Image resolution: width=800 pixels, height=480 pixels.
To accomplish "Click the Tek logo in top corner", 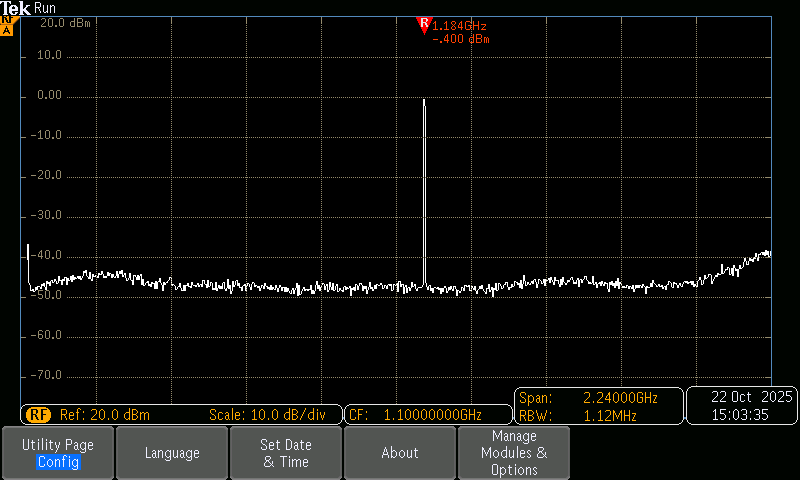I will 15,8.
